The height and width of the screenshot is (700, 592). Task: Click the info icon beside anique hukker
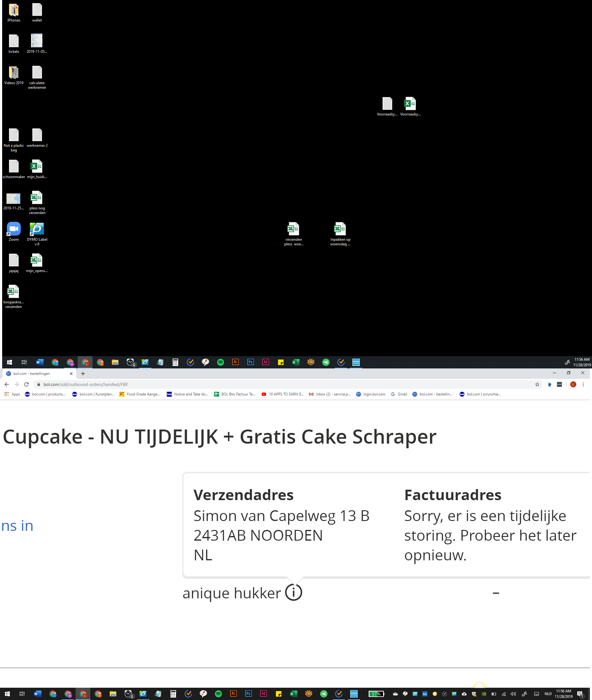(294, 593)
